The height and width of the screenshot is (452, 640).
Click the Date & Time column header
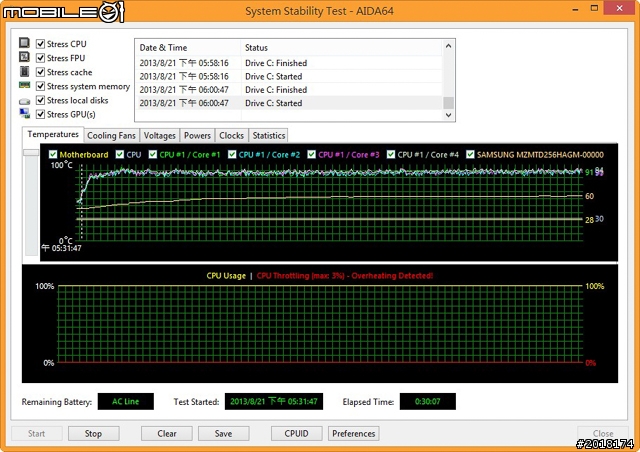point(188,48)
